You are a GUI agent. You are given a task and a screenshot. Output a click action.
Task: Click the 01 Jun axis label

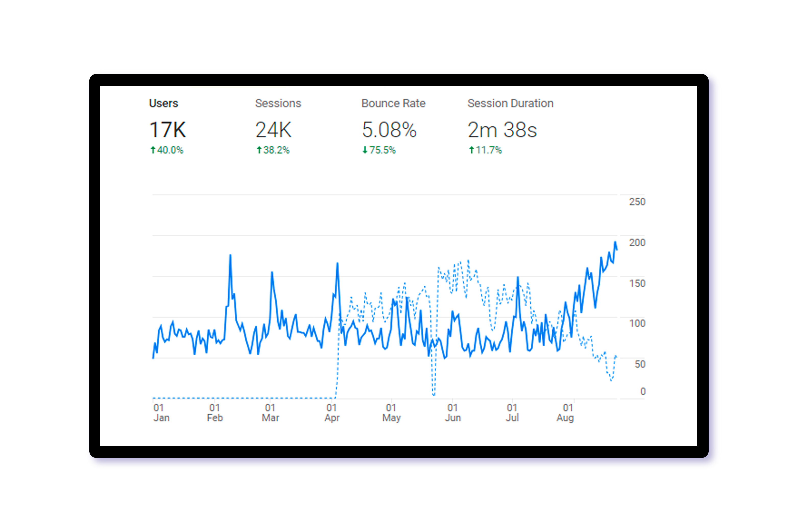click(453, 413)
